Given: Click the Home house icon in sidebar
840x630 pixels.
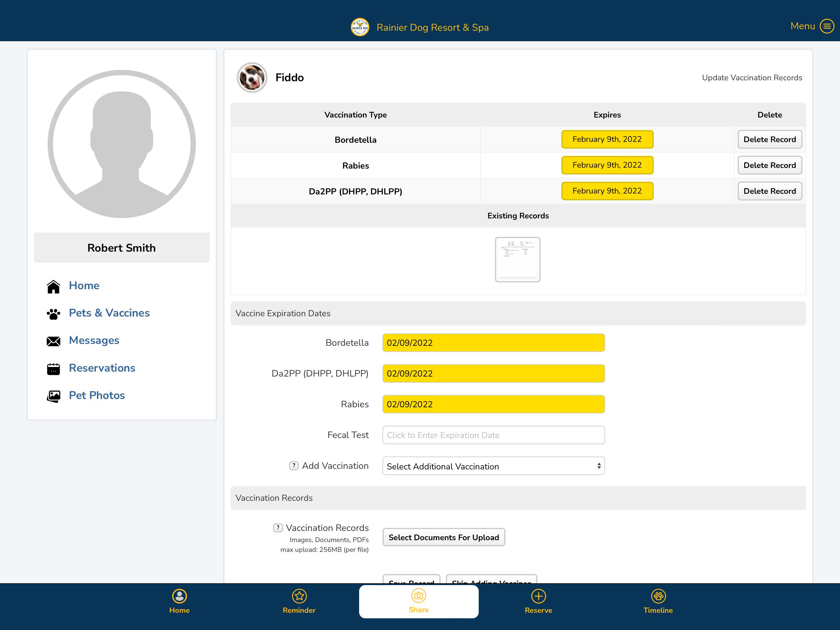Looking at the screenshot, I should 53,286.
